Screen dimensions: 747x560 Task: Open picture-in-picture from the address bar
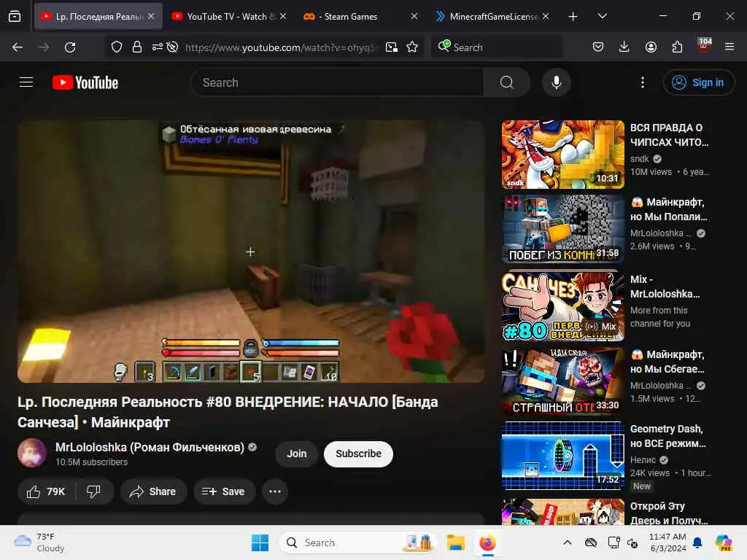click(x=392, y=47)
